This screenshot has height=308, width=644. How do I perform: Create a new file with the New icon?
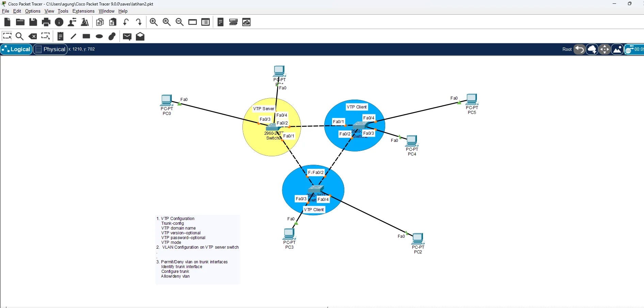point(7,22)
